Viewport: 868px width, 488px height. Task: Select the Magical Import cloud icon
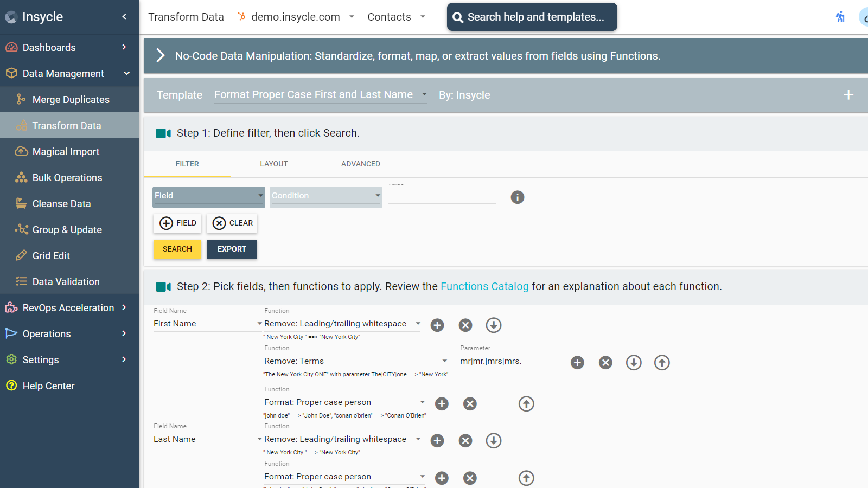point(21,151)
